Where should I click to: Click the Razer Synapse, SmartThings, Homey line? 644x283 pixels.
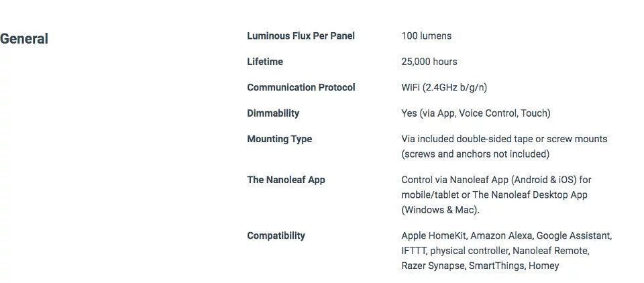pos(480,266)
